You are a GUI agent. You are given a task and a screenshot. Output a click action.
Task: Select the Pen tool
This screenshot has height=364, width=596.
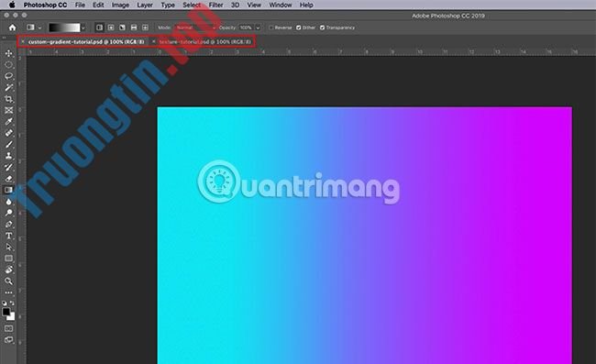click(9, 224)
